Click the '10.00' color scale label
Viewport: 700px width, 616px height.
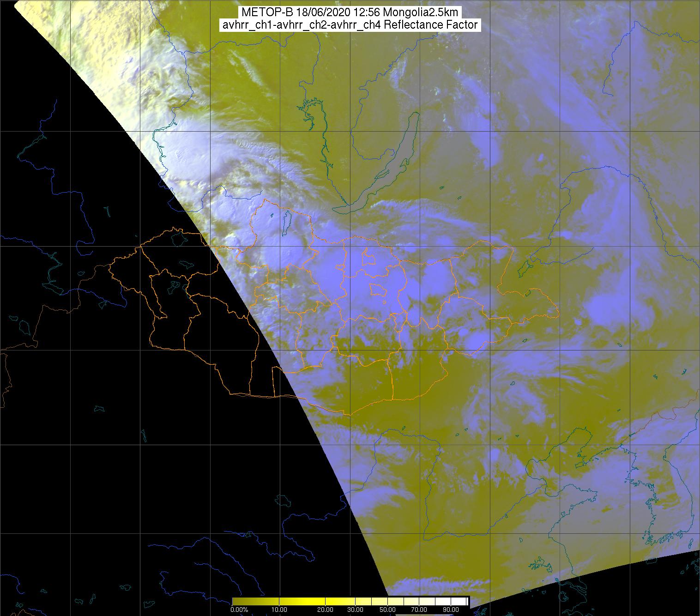pyautogui.click(x=280, y=610)
